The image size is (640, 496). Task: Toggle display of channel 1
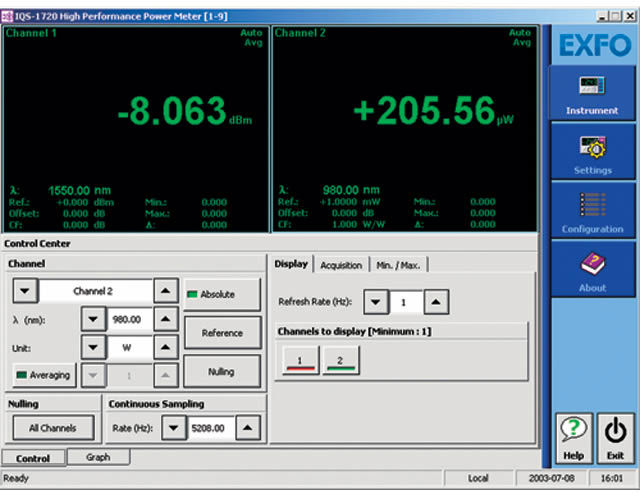pyautogui.click(x=300, y=360)
